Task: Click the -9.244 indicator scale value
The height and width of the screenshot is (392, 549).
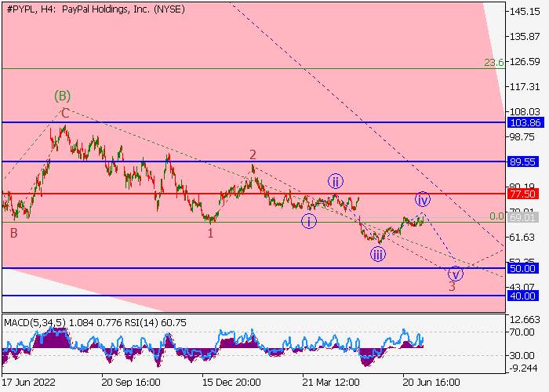Action: [523, 368]
